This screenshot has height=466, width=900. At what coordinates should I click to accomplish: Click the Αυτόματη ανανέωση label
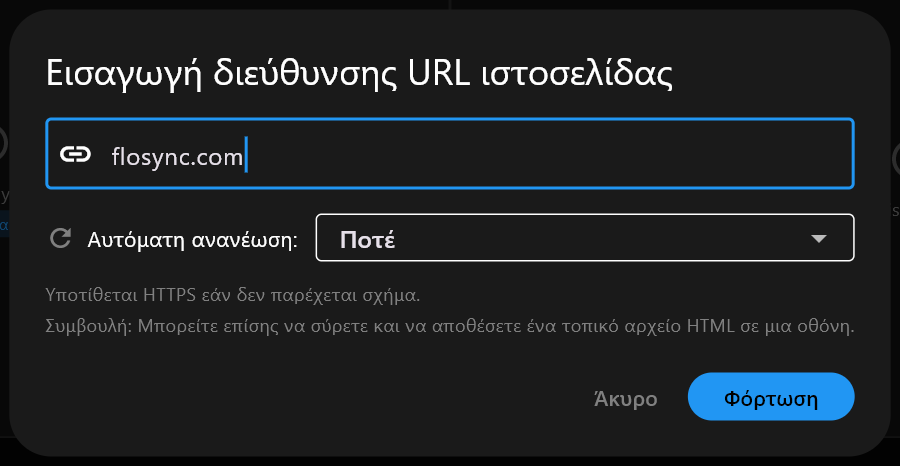pos(193,239)
